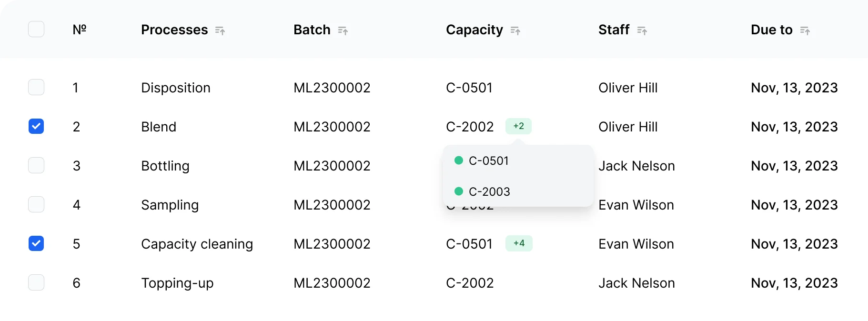
Task: Sort table by Processes column icon
Action: pyautogui.click(x=220, y=30)
